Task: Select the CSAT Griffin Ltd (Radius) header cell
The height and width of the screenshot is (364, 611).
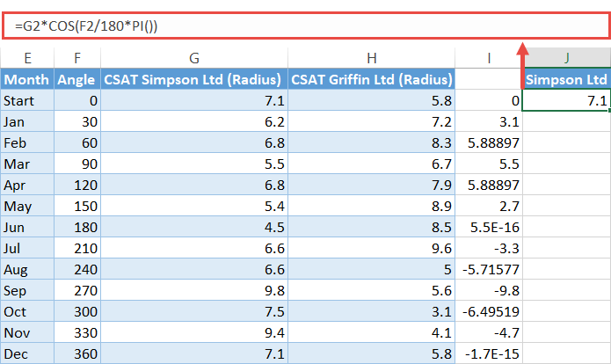Action: click(x=371, y=80)
